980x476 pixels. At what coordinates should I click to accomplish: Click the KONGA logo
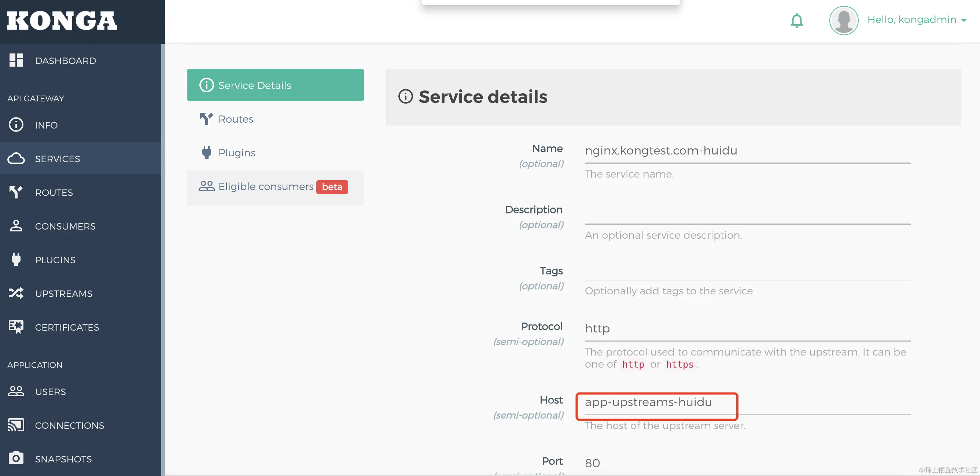pos(62,21)
